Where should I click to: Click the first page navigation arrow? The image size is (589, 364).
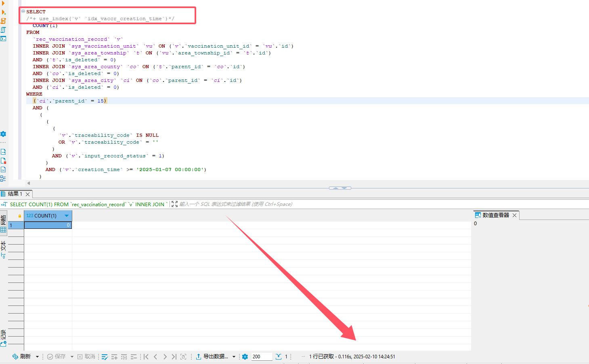click(146, 357)
